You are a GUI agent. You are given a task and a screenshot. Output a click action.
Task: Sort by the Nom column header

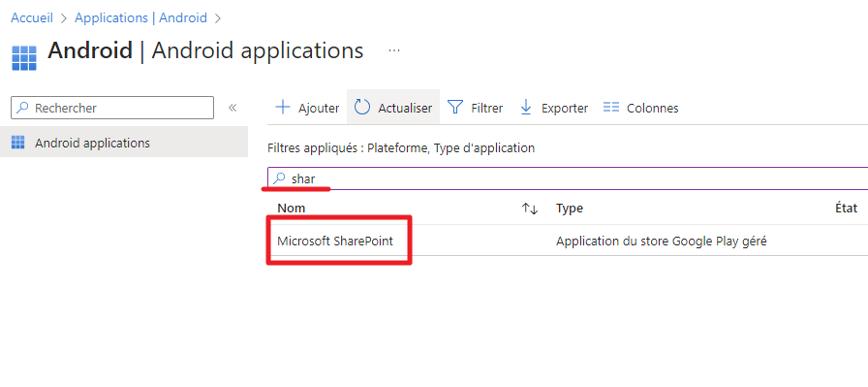[x=292, y=209]
